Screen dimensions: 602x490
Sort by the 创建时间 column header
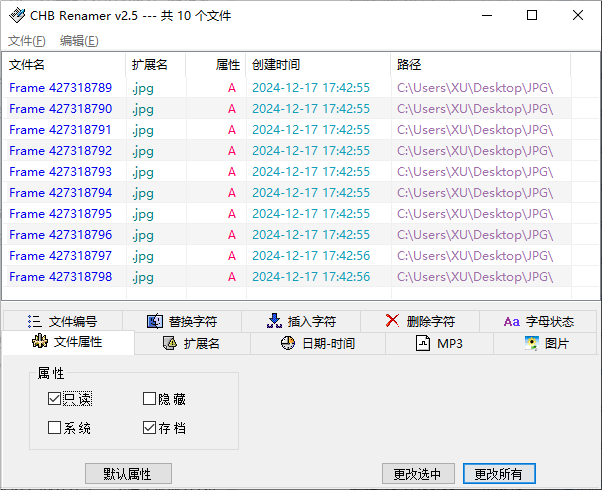[x=318, y=65]
